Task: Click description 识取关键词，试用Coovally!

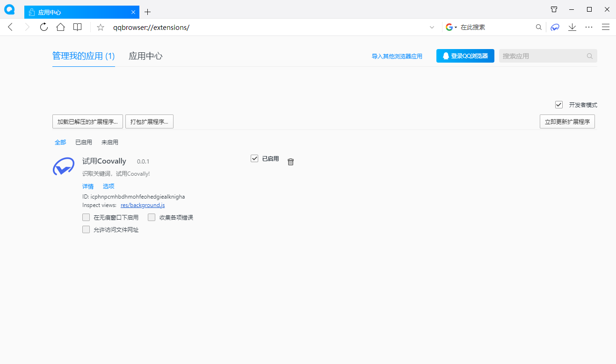Action: tap(116, 174)
